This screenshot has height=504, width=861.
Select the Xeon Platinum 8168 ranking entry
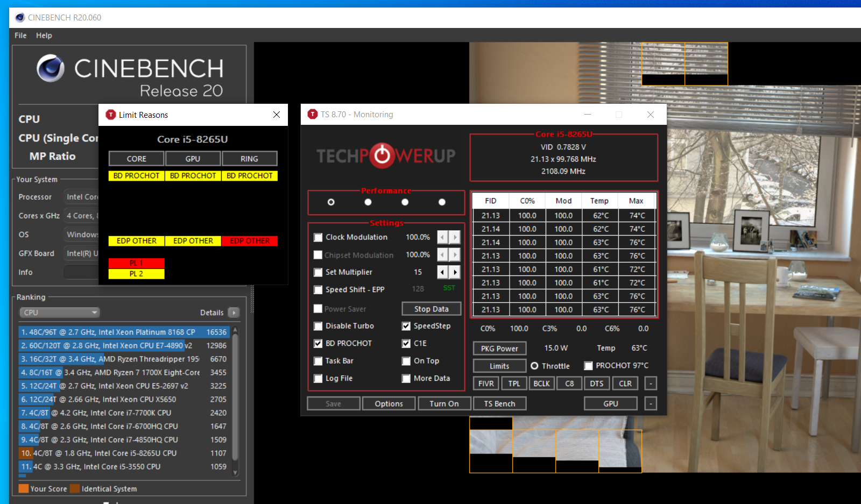click(124, 332)
